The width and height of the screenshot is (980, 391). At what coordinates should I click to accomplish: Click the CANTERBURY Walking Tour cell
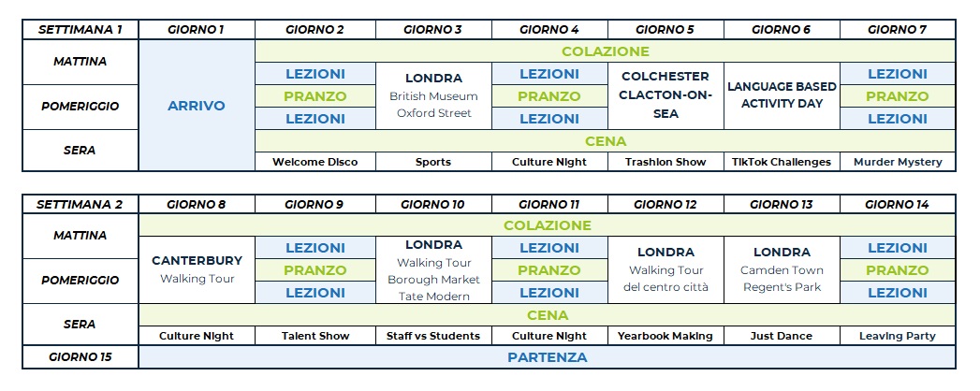tap(197, 269)
